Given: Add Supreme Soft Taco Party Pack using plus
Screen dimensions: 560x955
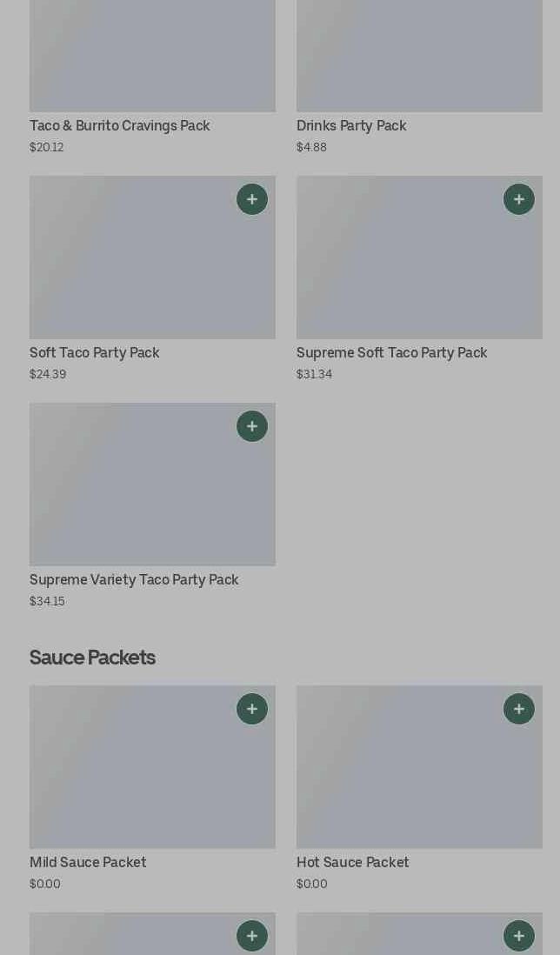Looking at the screenshot, I should point(519,199).
